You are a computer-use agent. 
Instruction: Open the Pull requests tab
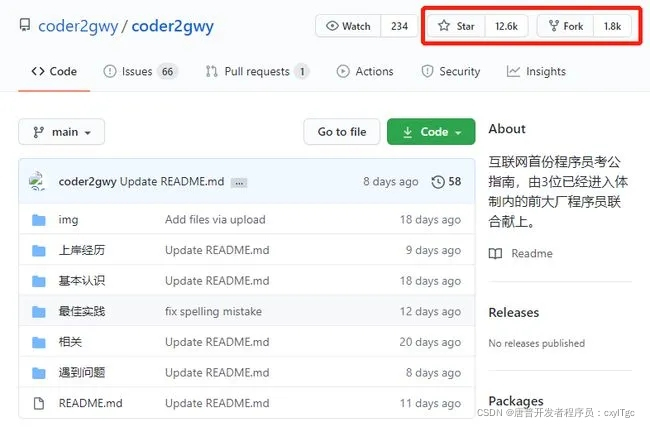257,71
